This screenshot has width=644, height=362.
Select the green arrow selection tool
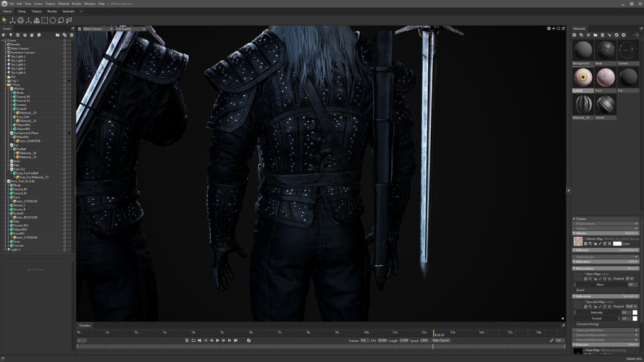[4, 20]
